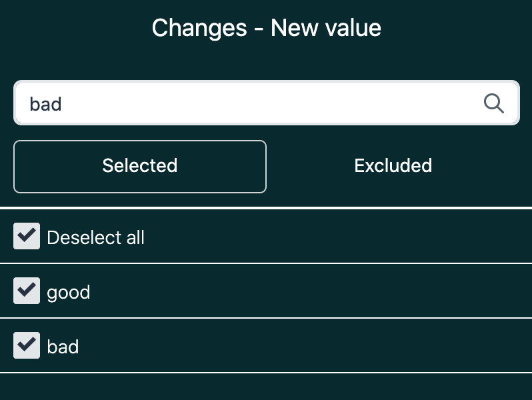Switch to the Selected tab

click(x=140, y=166)
